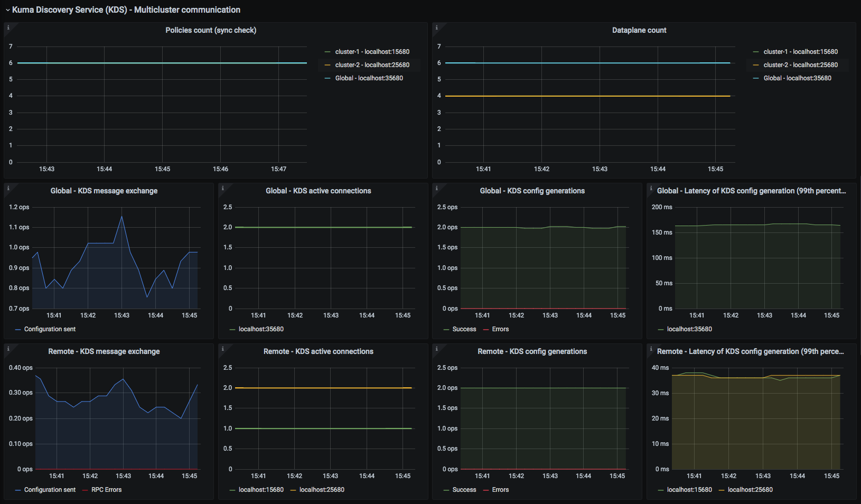Open the Dataplane count panel title menu
Screen dimensions: 861x504
639,30
